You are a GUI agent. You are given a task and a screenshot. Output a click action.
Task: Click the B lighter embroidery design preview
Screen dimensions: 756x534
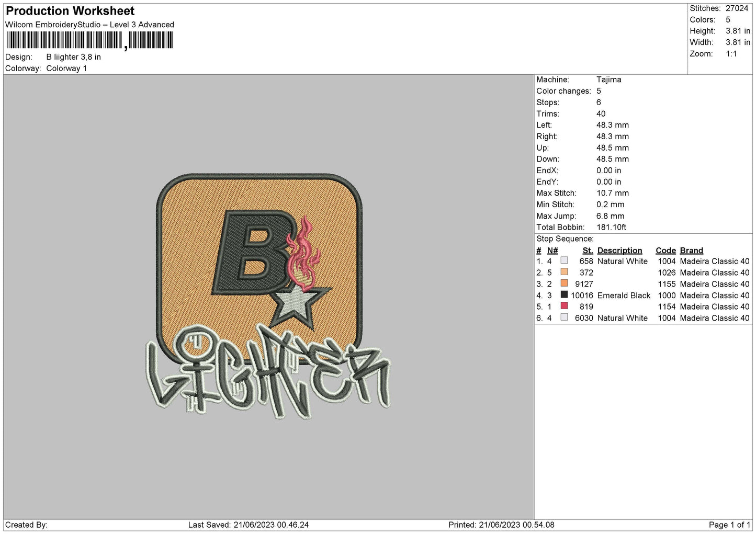[267, 297]
